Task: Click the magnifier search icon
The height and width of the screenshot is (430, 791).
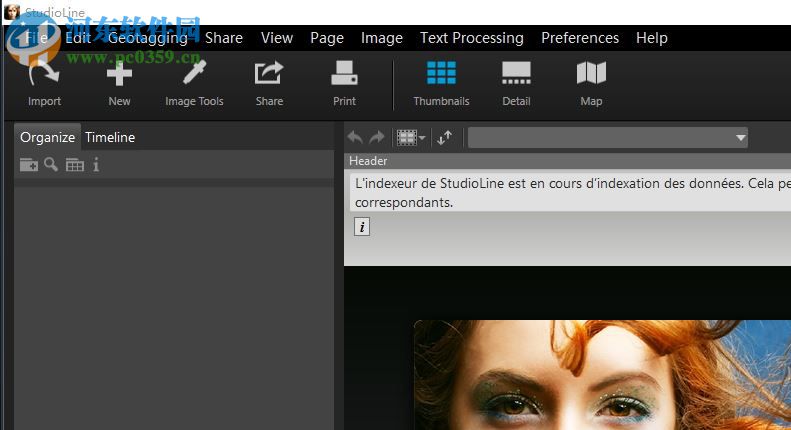Action: click(50, 164)
